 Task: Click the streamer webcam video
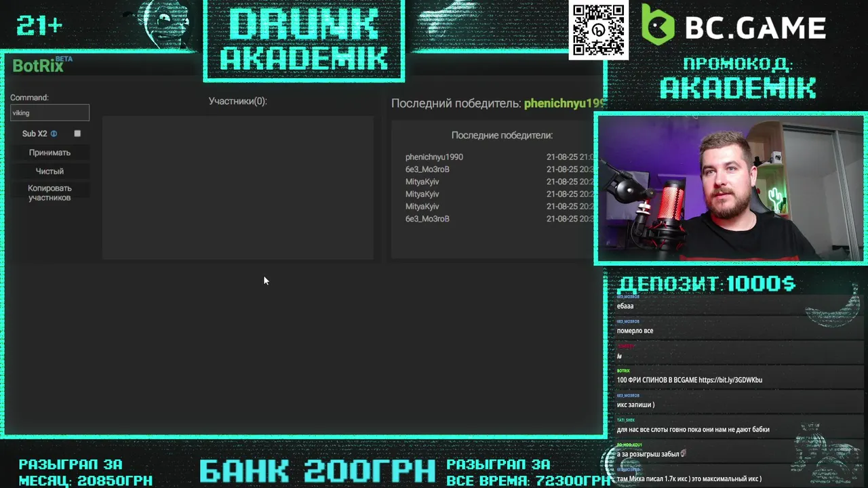[x=730, y=188]
